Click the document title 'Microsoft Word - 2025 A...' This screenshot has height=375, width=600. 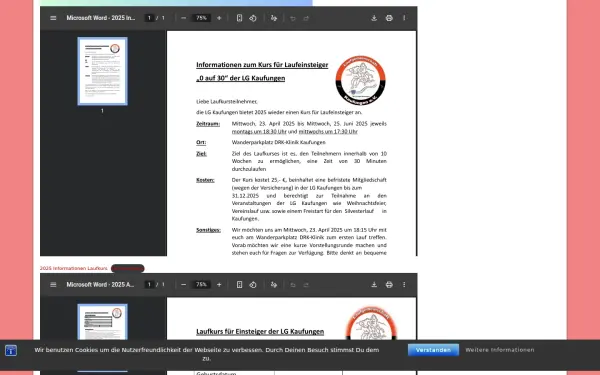click(x=100, y=285)
